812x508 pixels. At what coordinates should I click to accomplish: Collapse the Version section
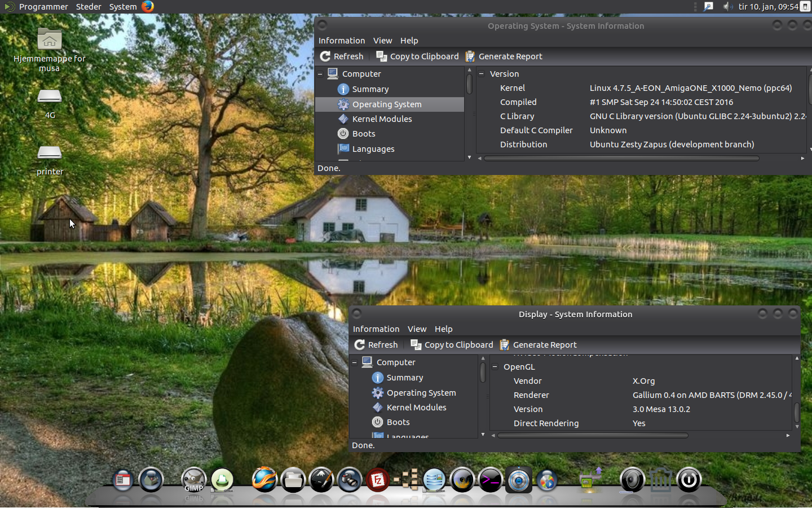click(x=482, y=74)
